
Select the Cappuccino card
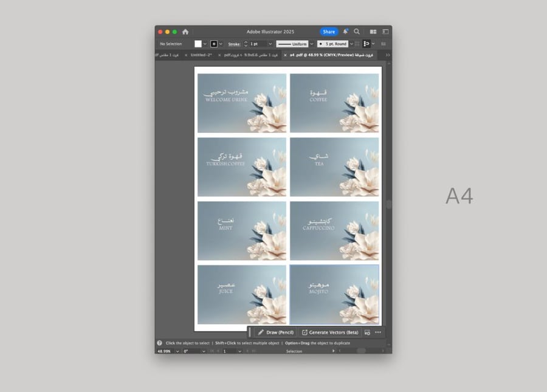[334, 231]
